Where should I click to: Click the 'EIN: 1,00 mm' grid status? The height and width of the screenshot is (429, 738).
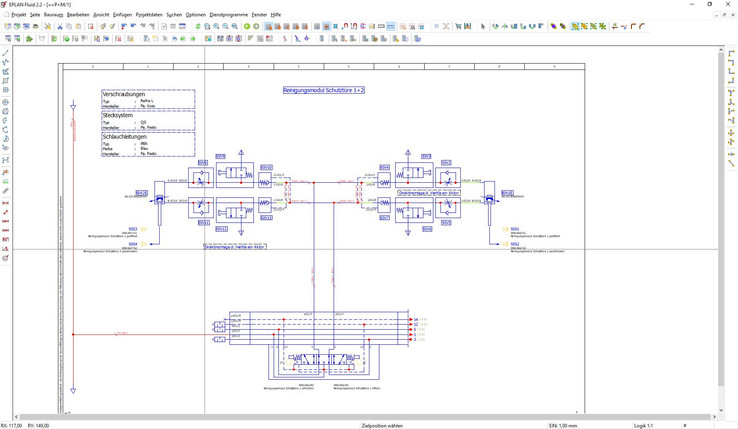click(563, 426)
